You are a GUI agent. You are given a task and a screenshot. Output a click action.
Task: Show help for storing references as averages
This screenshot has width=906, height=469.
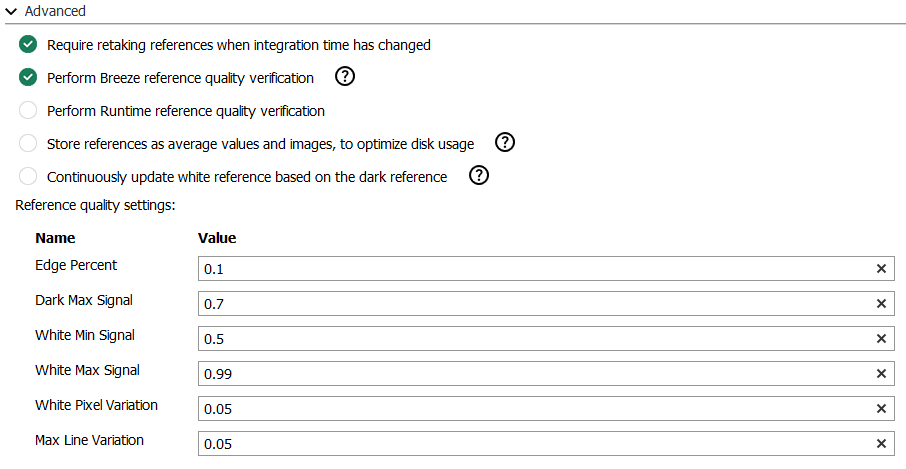[x=505, y=143]
